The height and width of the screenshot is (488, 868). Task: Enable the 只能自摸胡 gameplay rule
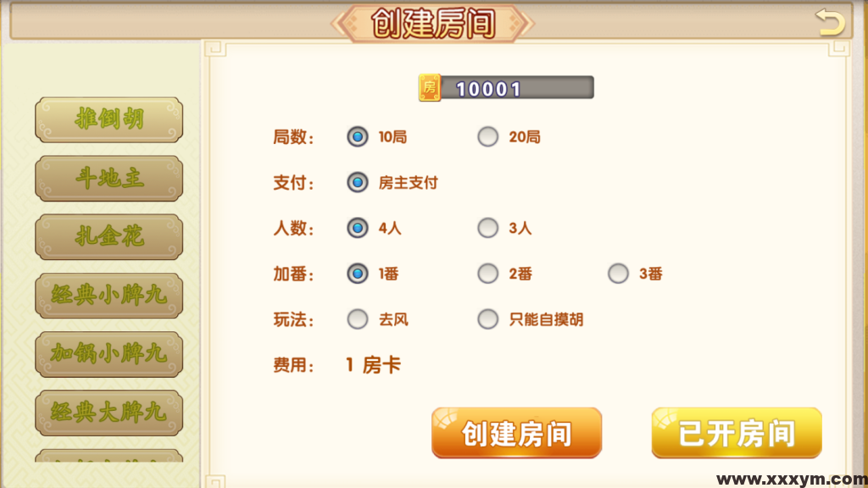(x=488, y=319)
